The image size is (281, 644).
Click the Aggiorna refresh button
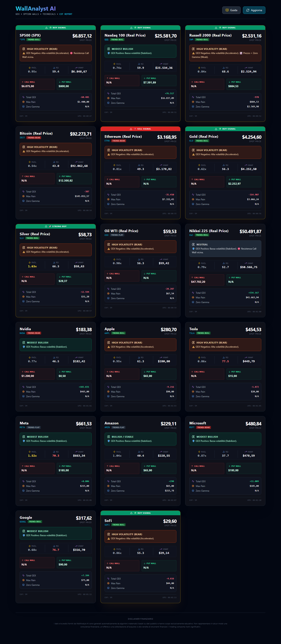coord(254,10)
